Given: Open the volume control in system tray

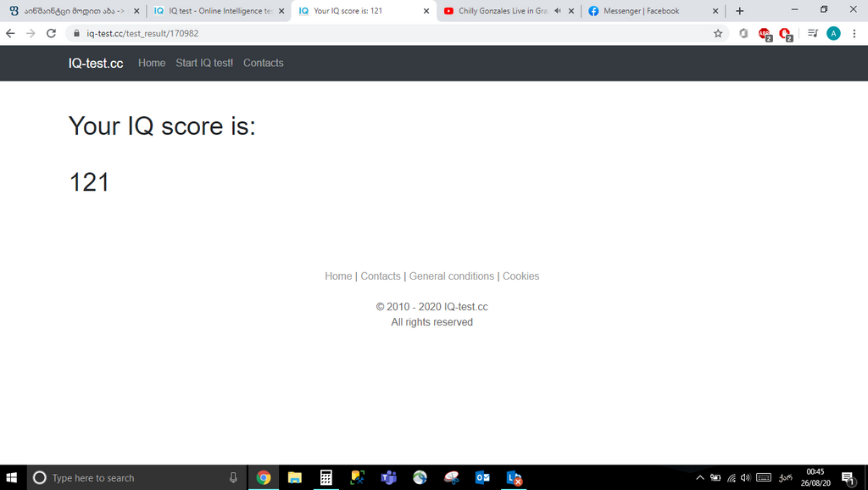Looking at the screenshot, I should [x=746, y=477].
